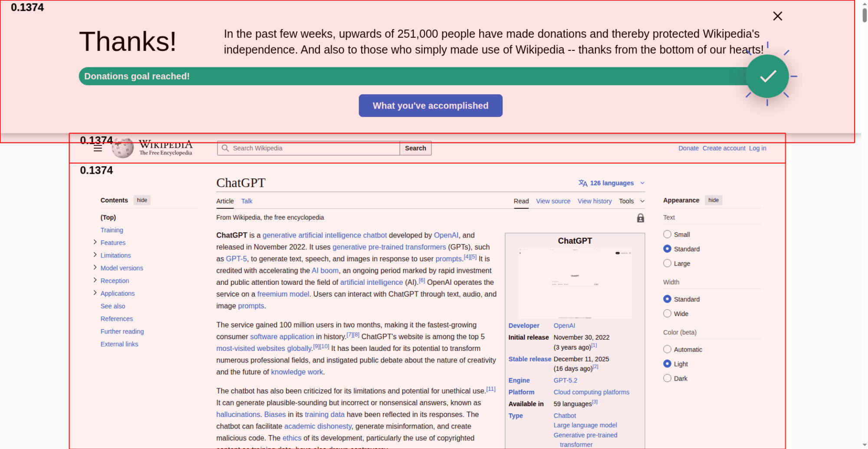The height and width of the screenshot is (449, 868).
Task: Select the Small text size option
Action: (667, 234)
